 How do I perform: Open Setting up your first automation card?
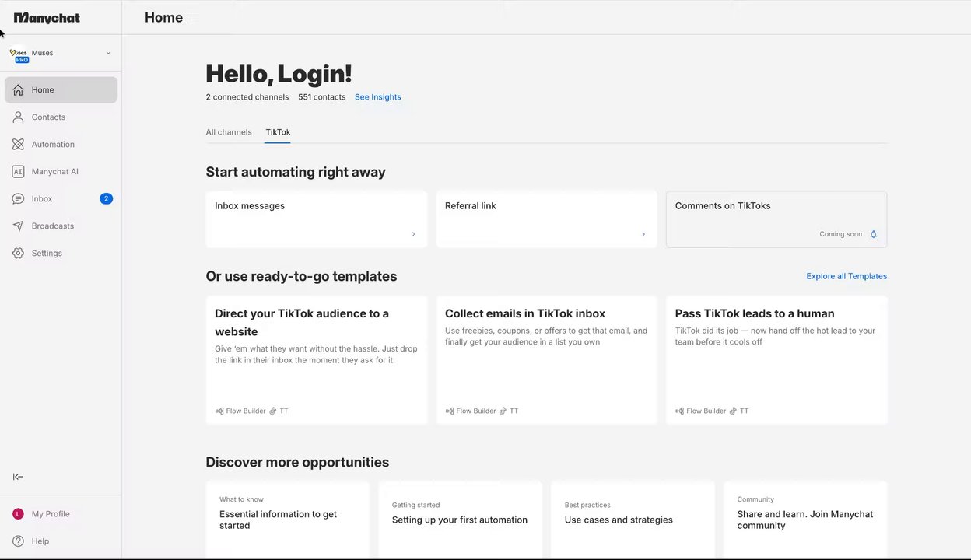pyautogui.click(x=461, y=520)
